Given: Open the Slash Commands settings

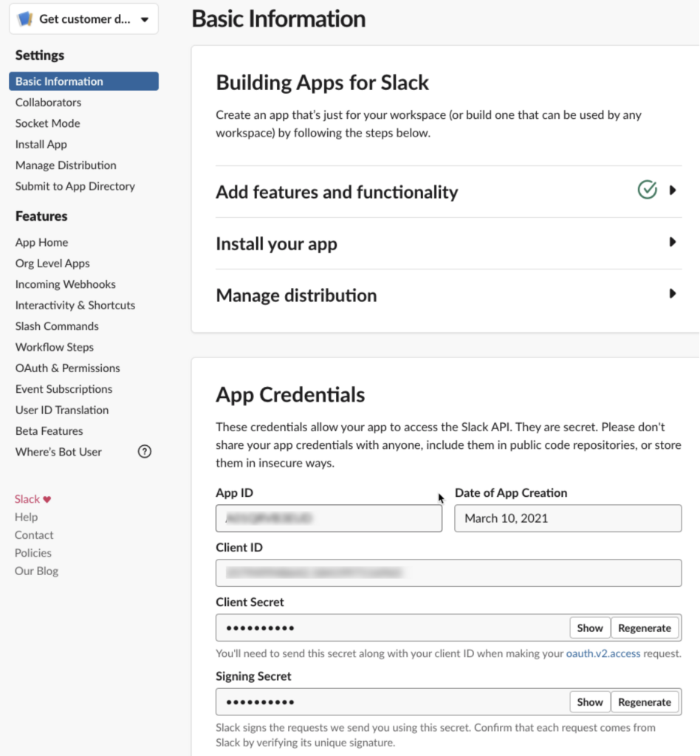Looking at the screenshot, I should click(56, 326).
